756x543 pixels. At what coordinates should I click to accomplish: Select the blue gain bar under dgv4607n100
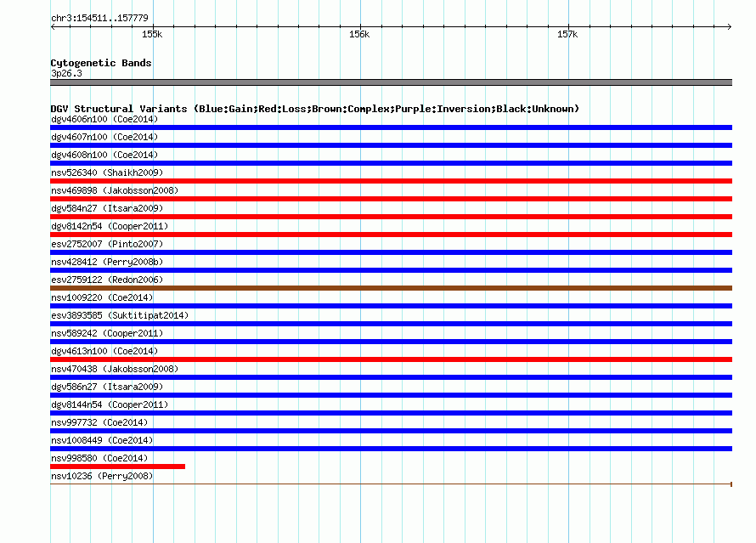[391, 145]
